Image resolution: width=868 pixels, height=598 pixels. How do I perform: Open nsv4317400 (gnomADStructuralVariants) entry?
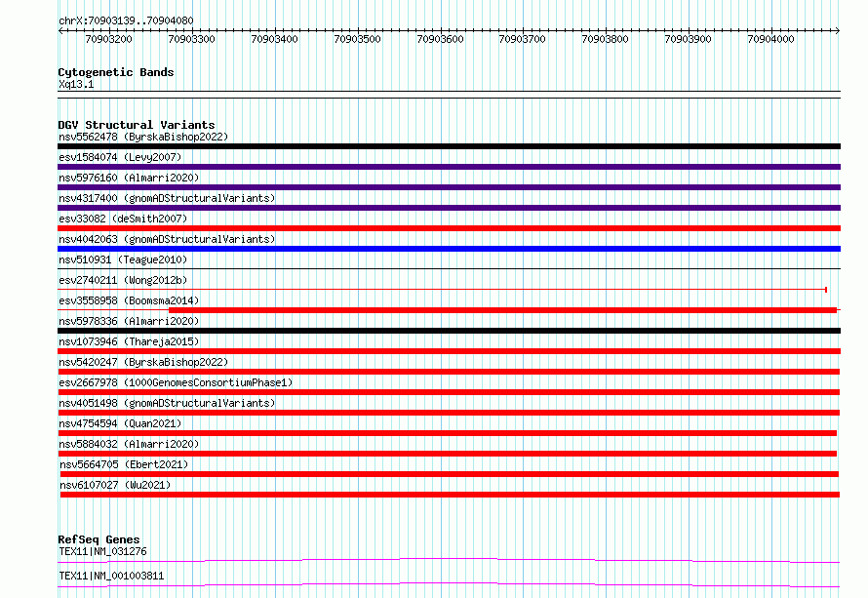point(167,198)
